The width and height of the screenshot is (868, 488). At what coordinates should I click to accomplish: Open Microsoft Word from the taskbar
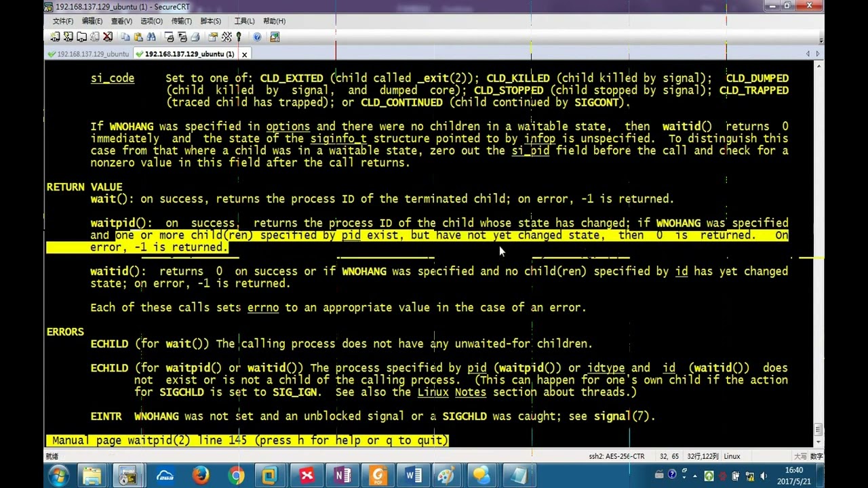coord(413,476)
